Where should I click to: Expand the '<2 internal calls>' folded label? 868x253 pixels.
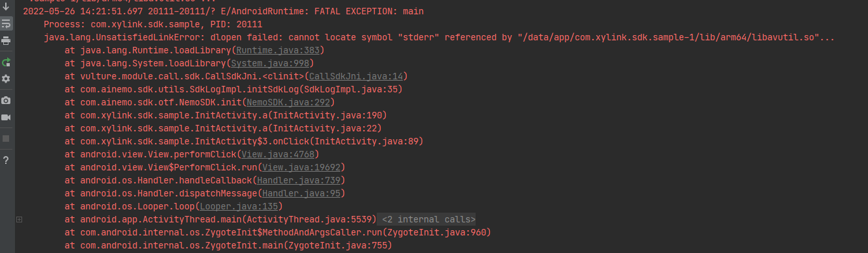pos(427,219)
